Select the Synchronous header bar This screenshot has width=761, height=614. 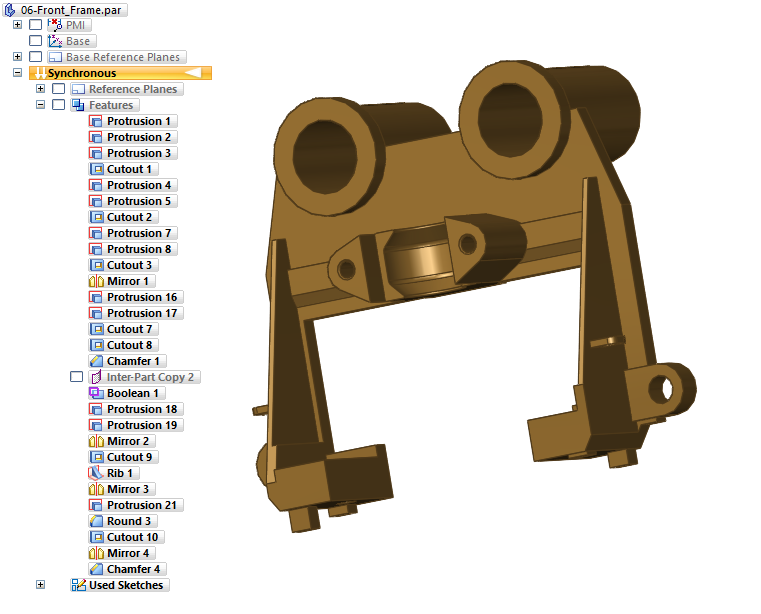[x=120, y=73]
